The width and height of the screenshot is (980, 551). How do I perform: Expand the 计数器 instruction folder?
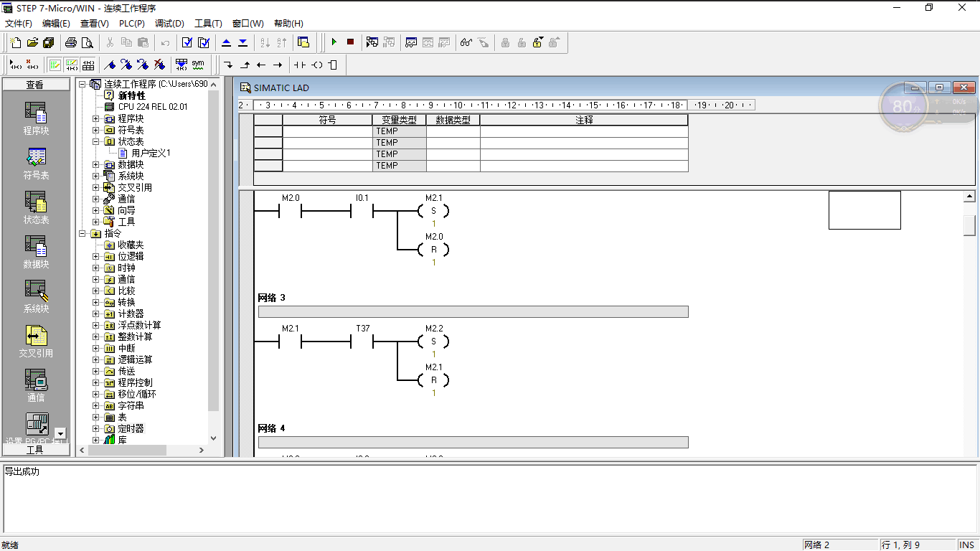click(96, 314)
